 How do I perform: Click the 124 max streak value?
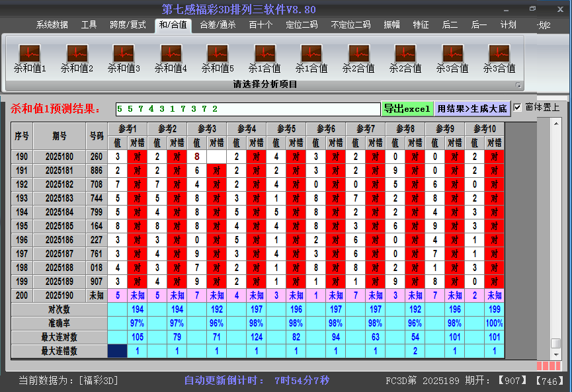pyautogui.click(x=257, y=337)
